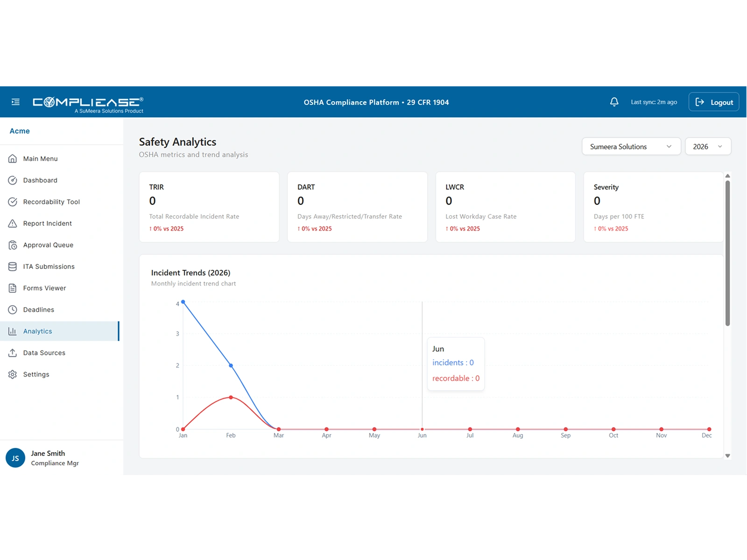Open the Sumeera Solutions company dropdown
The image size is (747, 560).
tap(631, 146)
